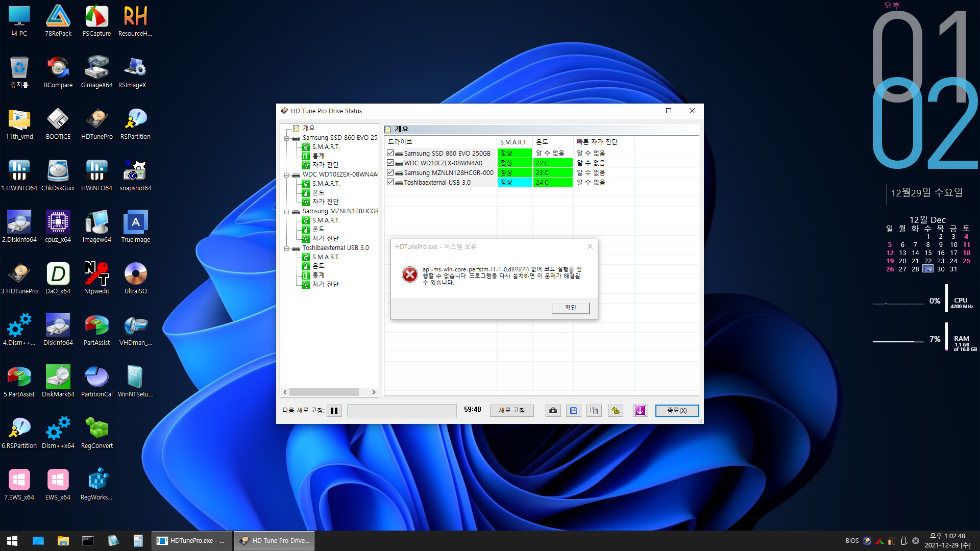Image resolution: width=980 pixels, height=551 pixels.
Task: Open FSCapture desktop icon
Action: tap(96, 21)
